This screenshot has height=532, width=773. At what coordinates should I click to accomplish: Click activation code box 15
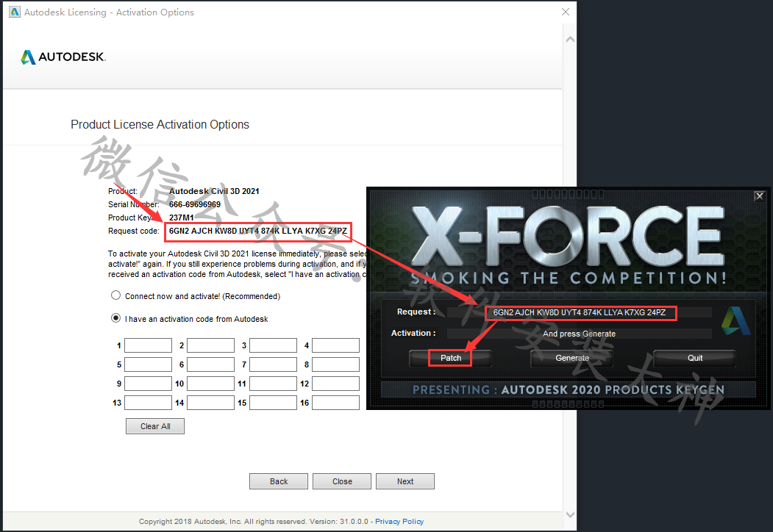point(273,403)
